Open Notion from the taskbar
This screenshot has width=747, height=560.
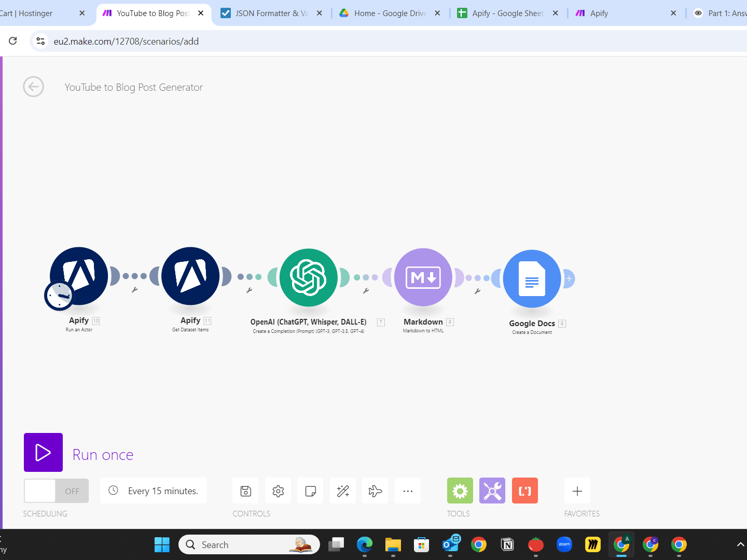pyautogui.click(x=507, y=544)
